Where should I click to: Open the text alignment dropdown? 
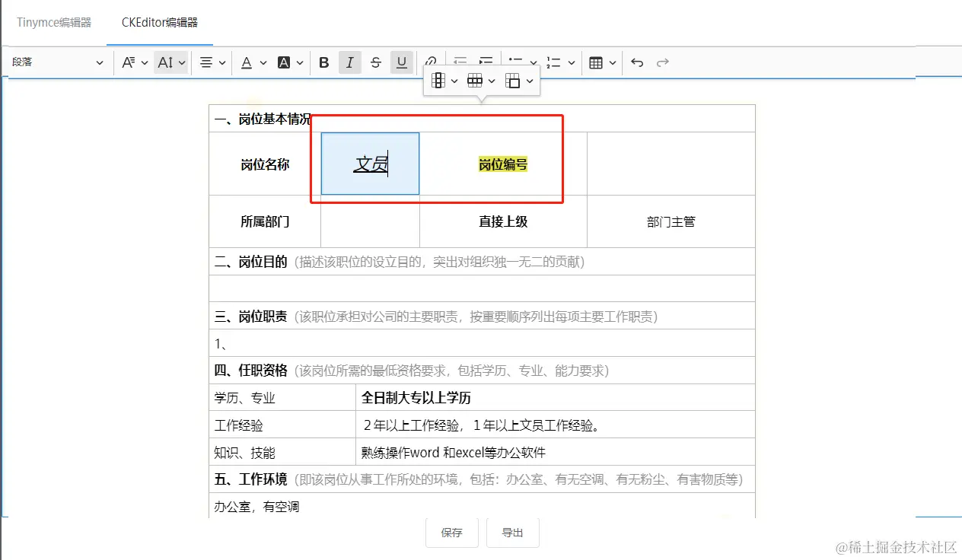pos(212,62)
